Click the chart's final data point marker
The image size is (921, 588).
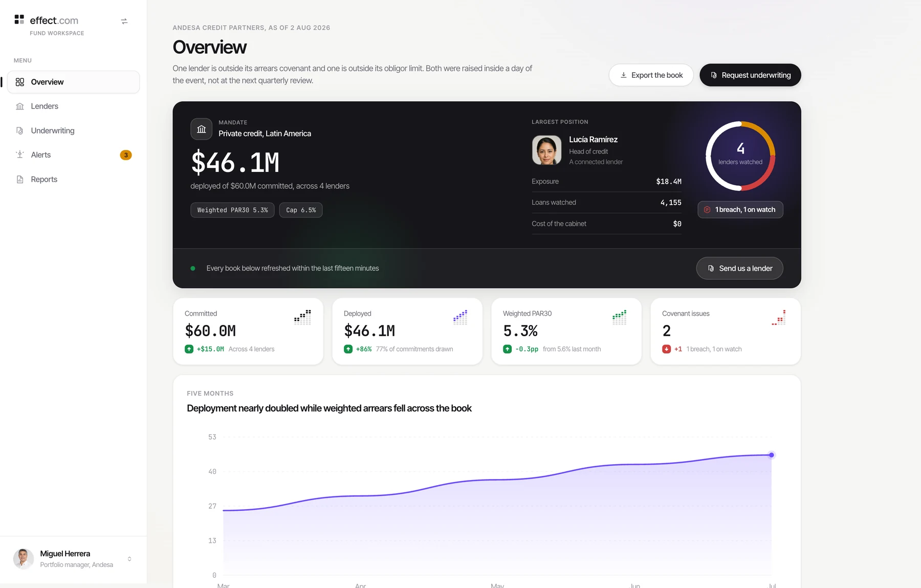(772, 455)
